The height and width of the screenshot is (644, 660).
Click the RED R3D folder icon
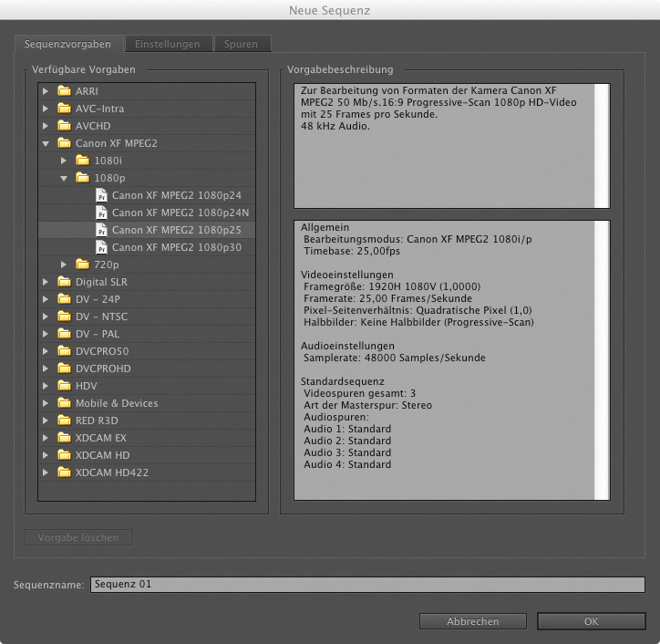point(64,421)
